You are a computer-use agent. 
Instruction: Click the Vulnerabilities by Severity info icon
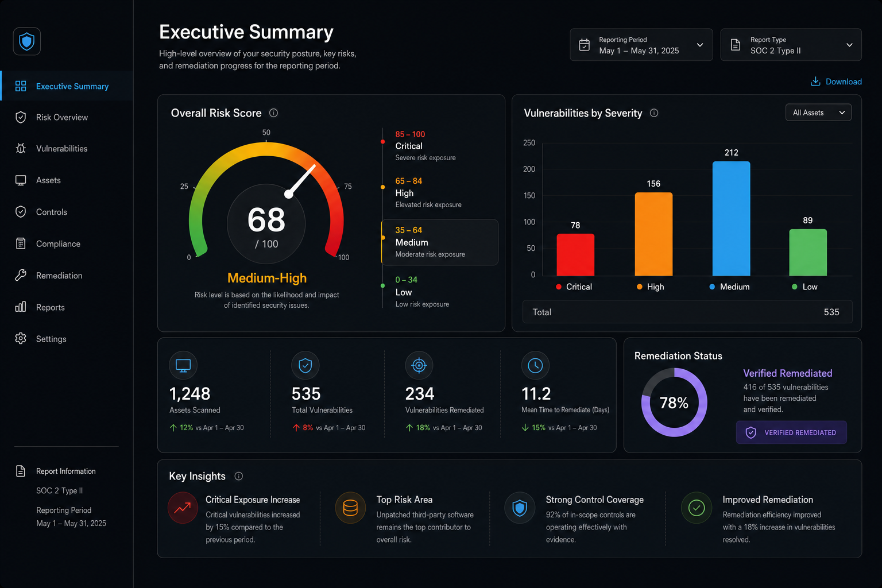click(654, 113)
